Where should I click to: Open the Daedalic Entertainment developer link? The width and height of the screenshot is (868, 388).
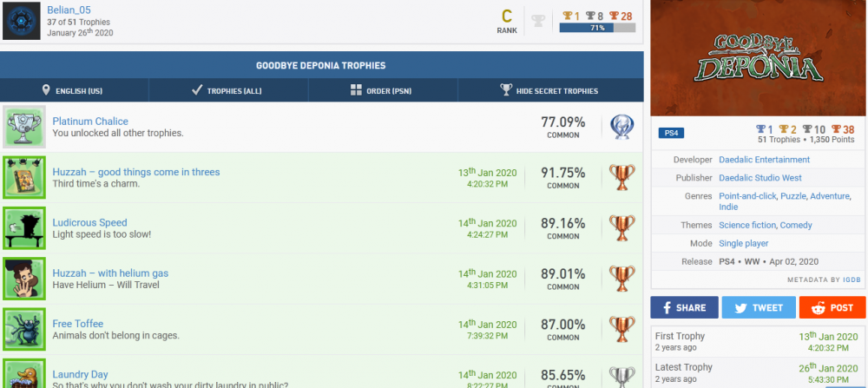764,160
